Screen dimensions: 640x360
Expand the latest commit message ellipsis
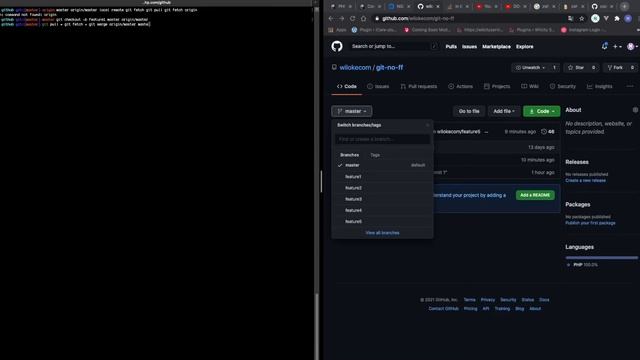486,132
